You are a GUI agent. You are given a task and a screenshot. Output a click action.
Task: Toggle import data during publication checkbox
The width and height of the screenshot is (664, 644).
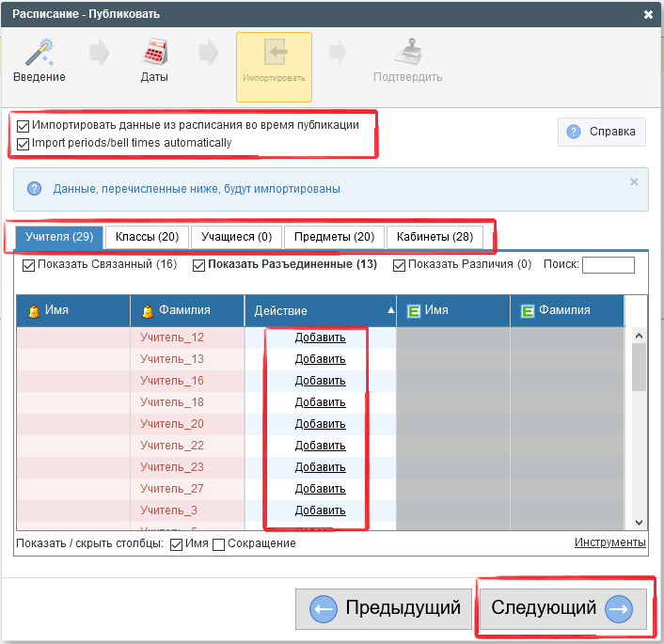pos(24,125)
